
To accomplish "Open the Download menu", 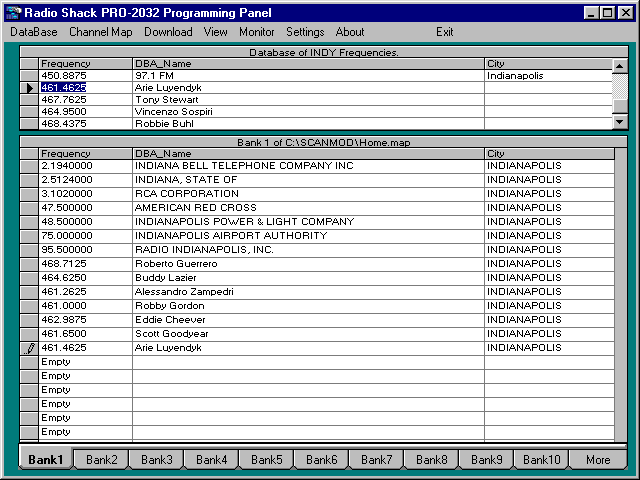I will (x=168, y=32).
